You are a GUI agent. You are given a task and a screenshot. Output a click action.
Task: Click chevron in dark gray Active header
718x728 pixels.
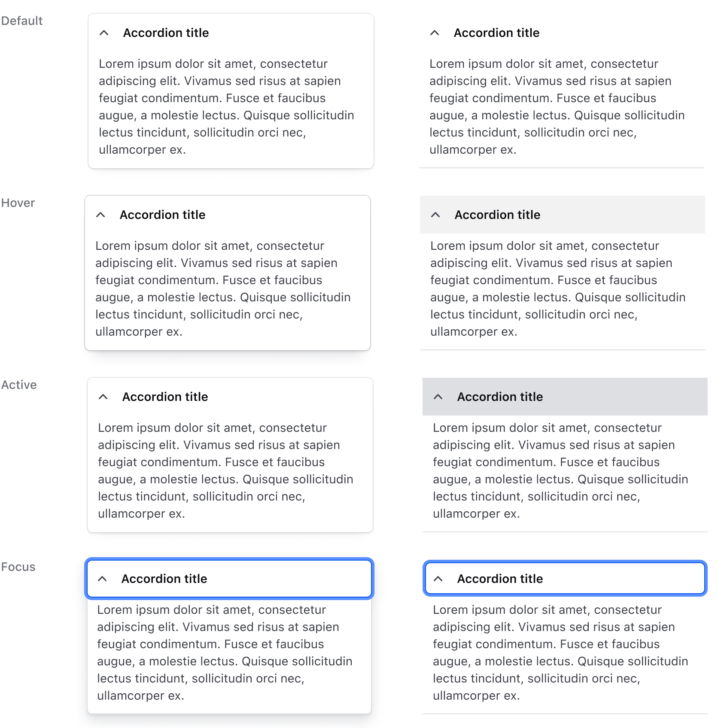click(x=438, y=397)
